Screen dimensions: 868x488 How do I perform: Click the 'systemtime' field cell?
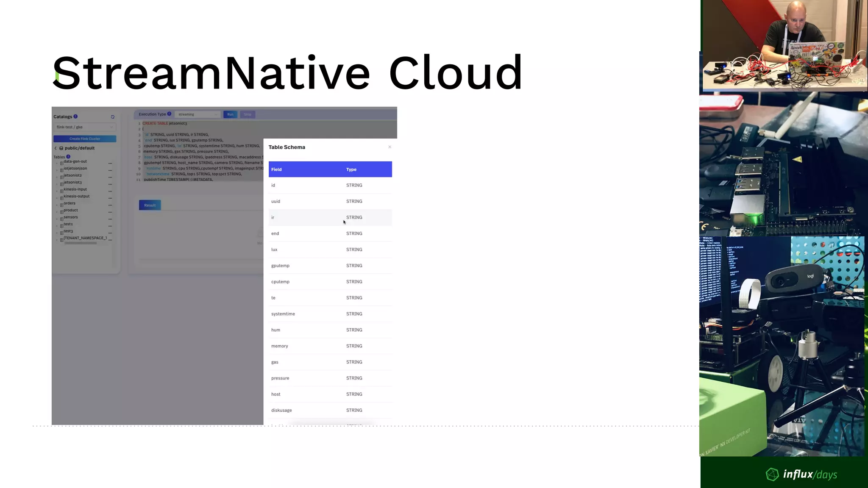pos(283,314)
